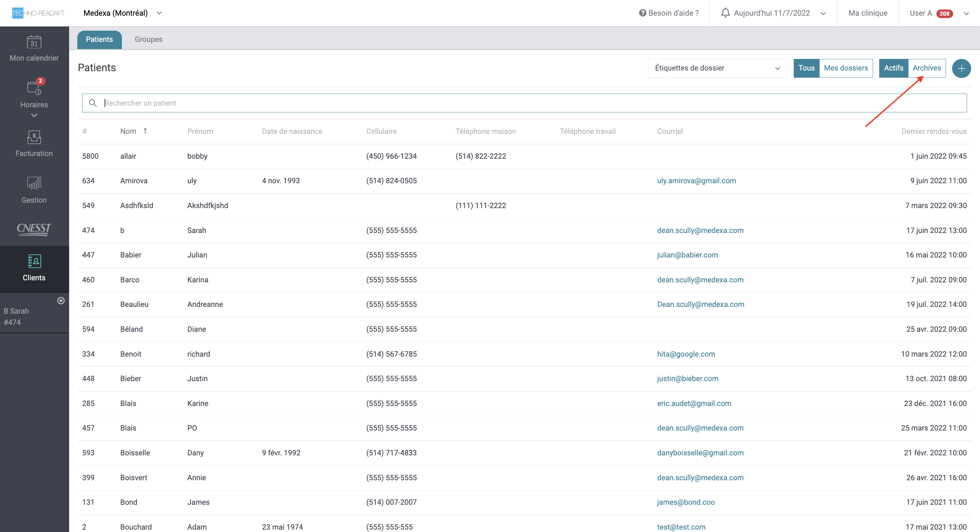Viewport: 980px width, 532px height.
Task: Open the uly.amirova@gmail.com email link
Action: (696, 181)
